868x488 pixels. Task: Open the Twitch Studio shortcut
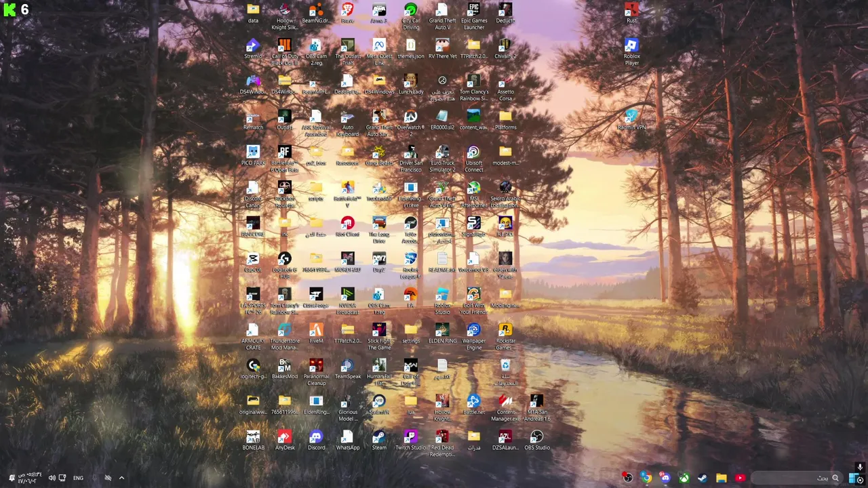411,441
